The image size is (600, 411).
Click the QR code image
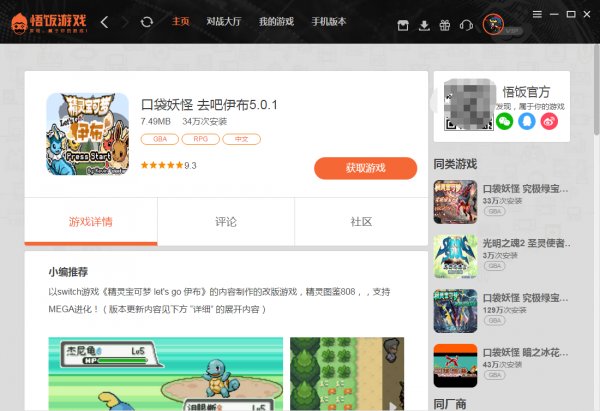pos(469,104)
